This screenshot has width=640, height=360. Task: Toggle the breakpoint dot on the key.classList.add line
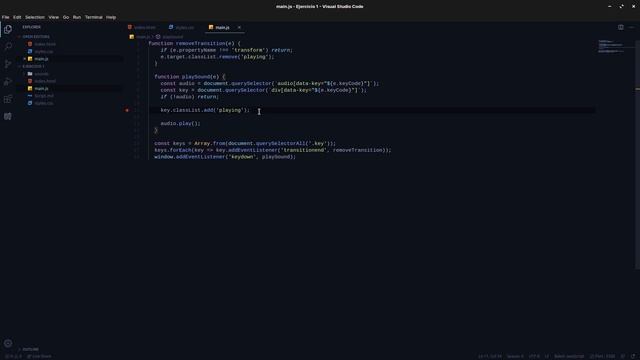point(127,110)
